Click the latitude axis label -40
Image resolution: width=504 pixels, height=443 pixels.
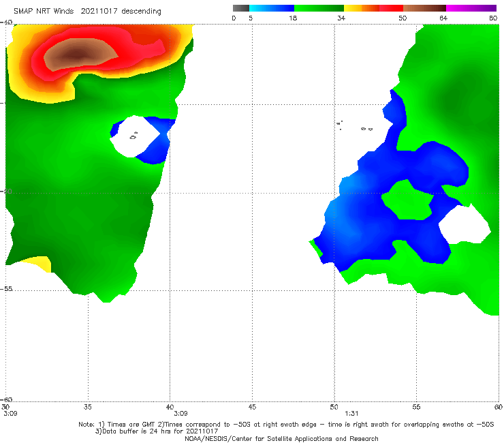6,22
